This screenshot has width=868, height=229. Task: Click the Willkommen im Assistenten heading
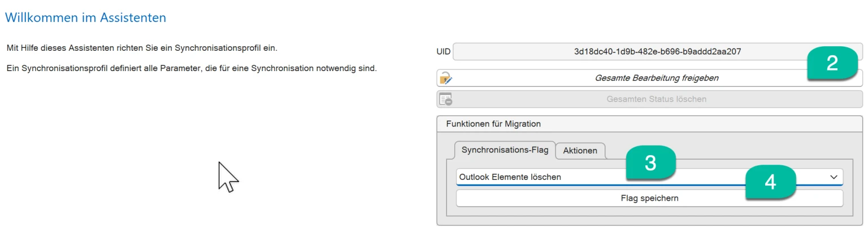coord(85,17)
